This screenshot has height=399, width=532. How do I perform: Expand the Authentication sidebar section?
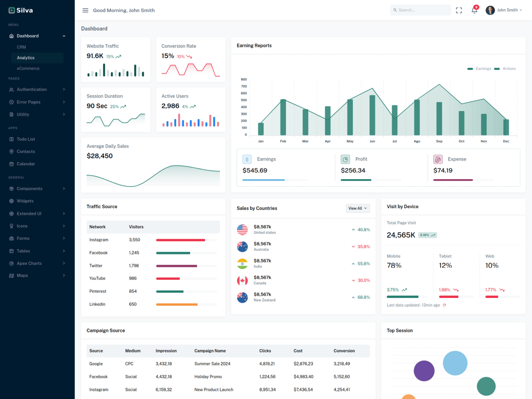tap(37, 89)
